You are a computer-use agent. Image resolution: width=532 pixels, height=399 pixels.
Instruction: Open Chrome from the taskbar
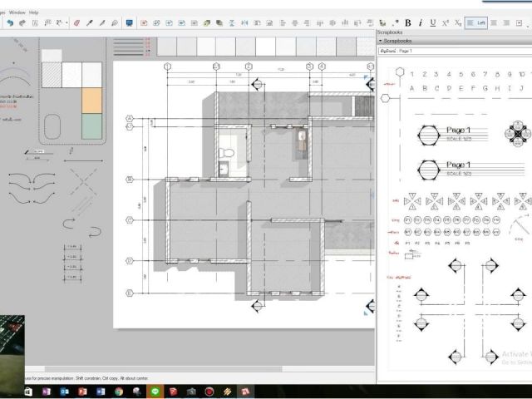[119, 391]
